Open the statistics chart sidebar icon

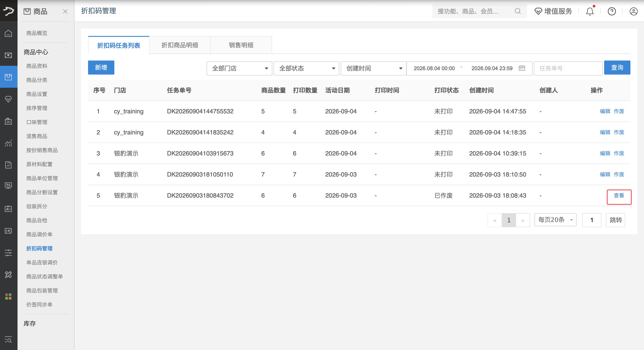point(9,143)
